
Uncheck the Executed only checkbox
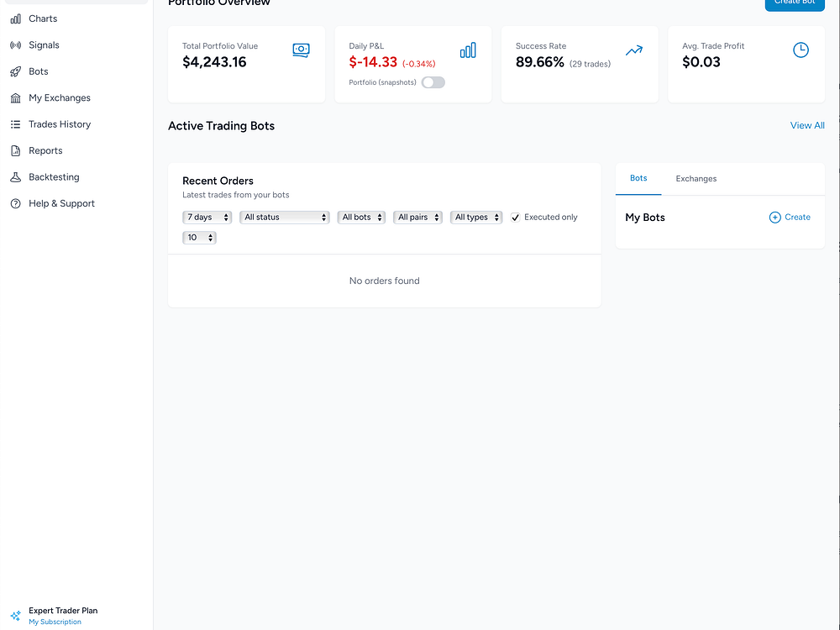[516, 218]
